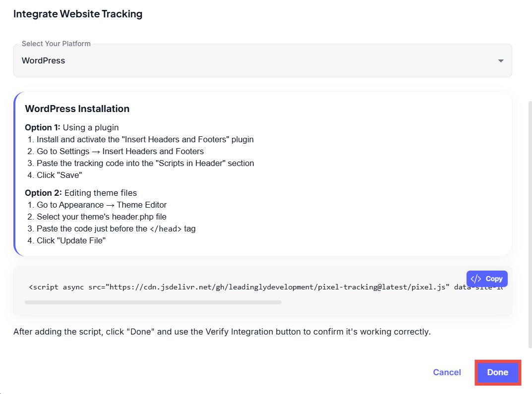Click the Verify Integration instruction paragraph

(x=222, y=332)
